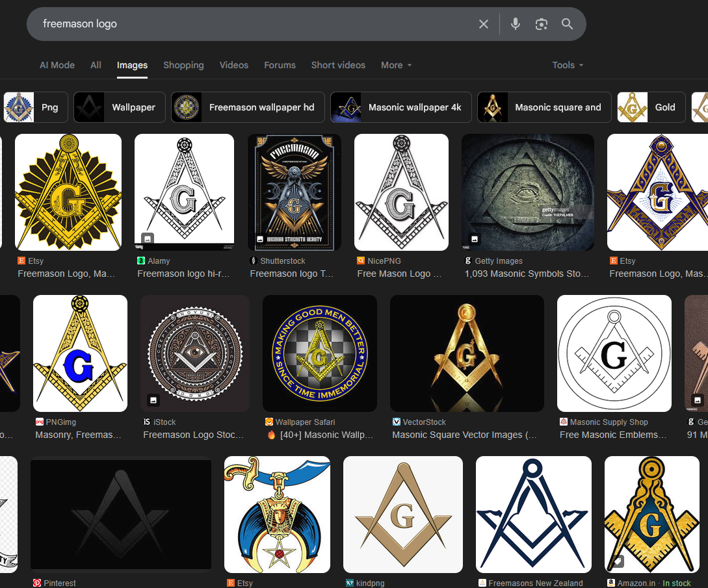Open Pinterest dark compass thumbnail
Screen dimensions: 708x588
pyautogui.click(x=121, y=515)
